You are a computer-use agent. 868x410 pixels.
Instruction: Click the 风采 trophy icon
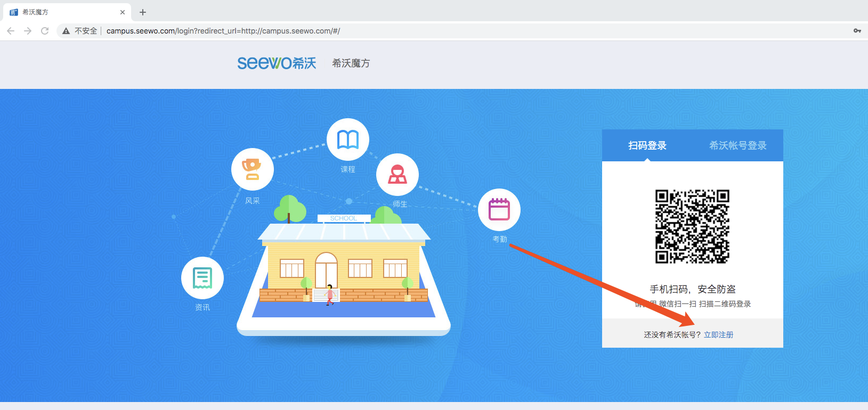coord(253,169)
